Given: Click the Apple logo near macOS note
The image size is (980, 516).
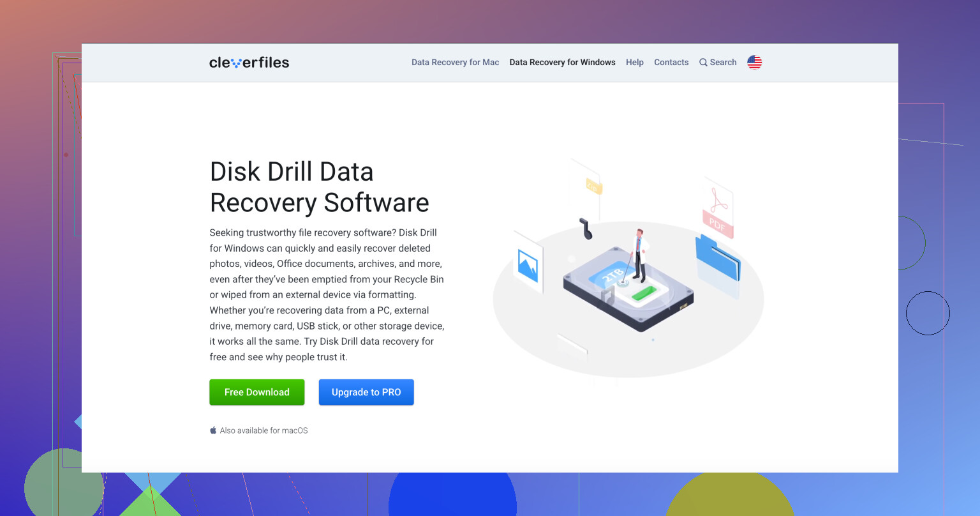Looking at the screenshot, I should pyautogui.click(x=213, y=430).
